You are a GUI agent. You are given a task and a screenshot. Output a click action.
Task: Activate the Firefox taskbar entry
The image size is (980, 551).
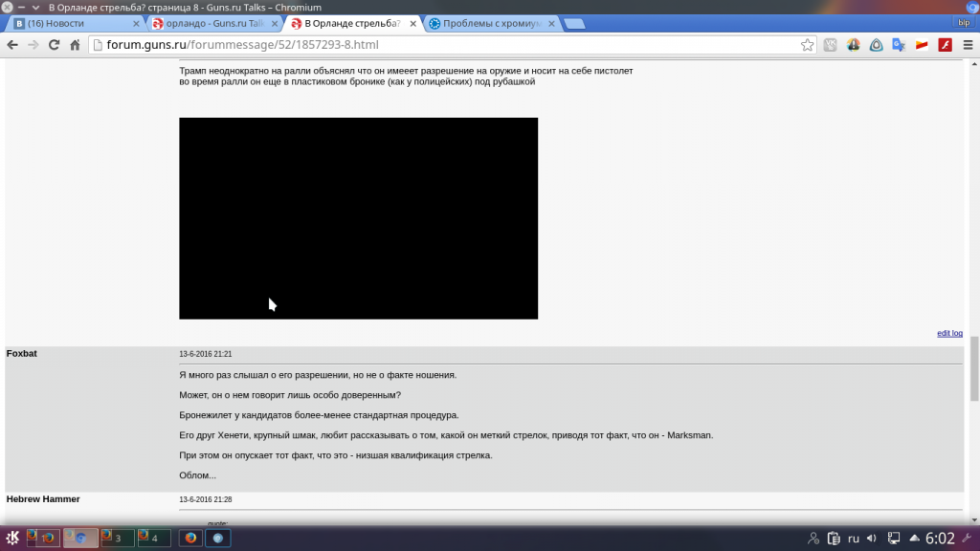190,538
